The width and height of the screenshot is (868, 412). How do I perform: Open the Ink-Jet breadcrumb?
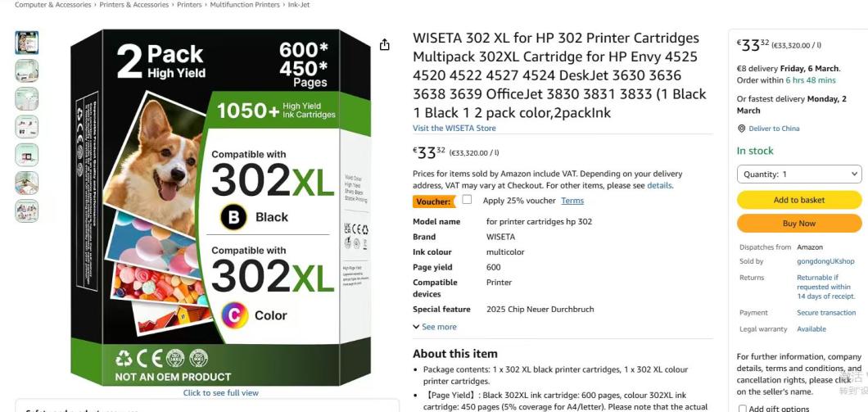pyautogui.click(x=299, y=4)
